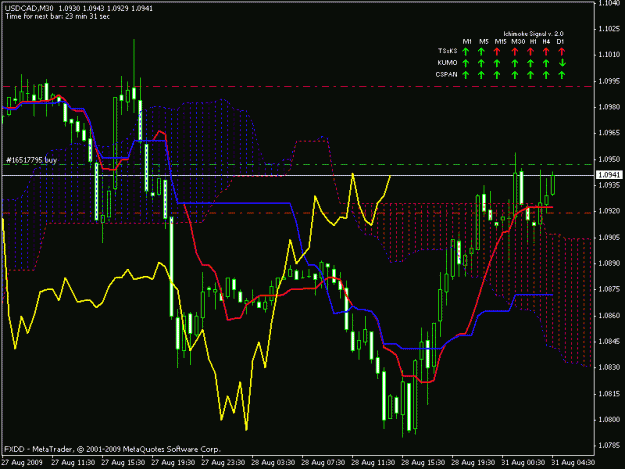Image resolution: width=625 pixels, height=469 pixels.
Task: Click the '27 Aug 19:30' time label
Action: [x=173, y=463]
